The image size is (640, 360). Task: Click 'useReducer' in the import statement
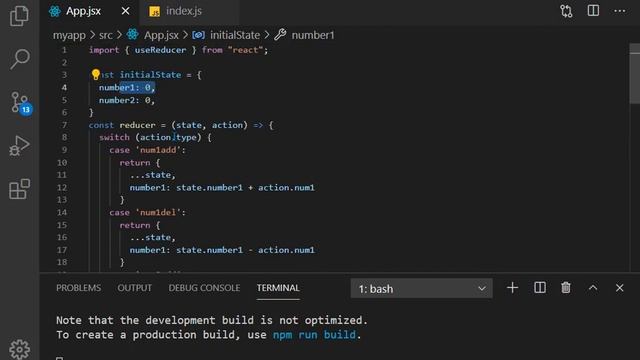point(160,50)
